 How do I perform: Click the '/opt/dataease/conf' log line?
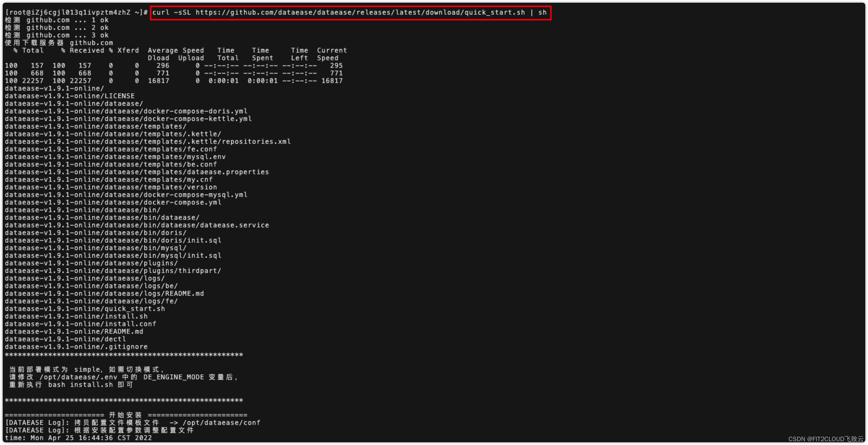point(133,423)
